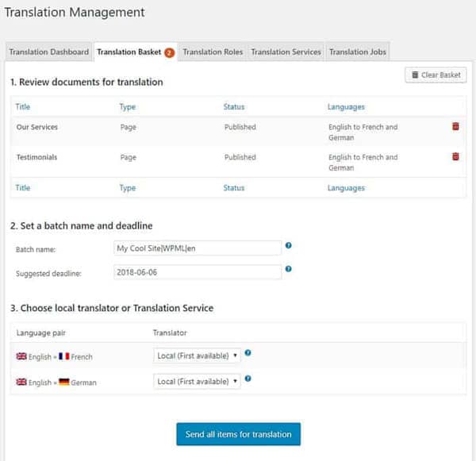Remove Testimonials row with trash icon
Viewport: 476px width, 461px height.
click(455, 157)
